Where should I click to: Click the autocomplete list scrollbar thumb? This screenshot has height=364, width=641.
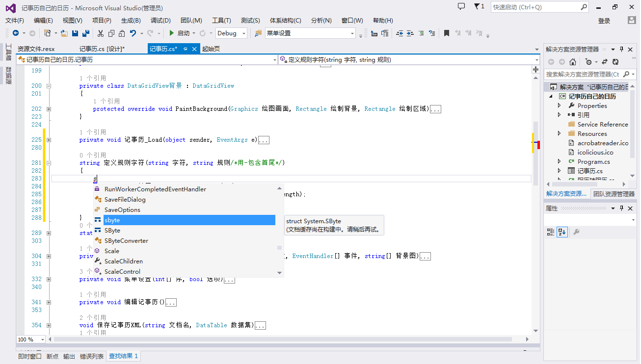[279, 248]
